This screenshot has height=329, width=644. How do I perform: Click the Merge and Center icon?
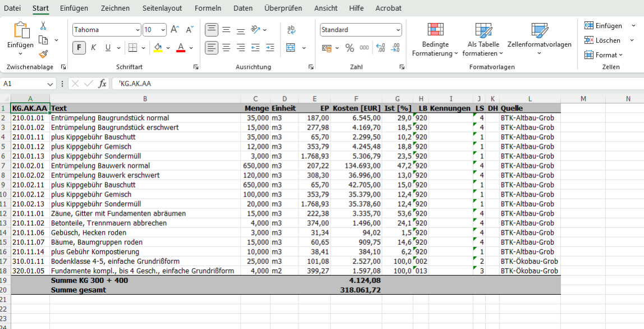[x=291, y=48]
